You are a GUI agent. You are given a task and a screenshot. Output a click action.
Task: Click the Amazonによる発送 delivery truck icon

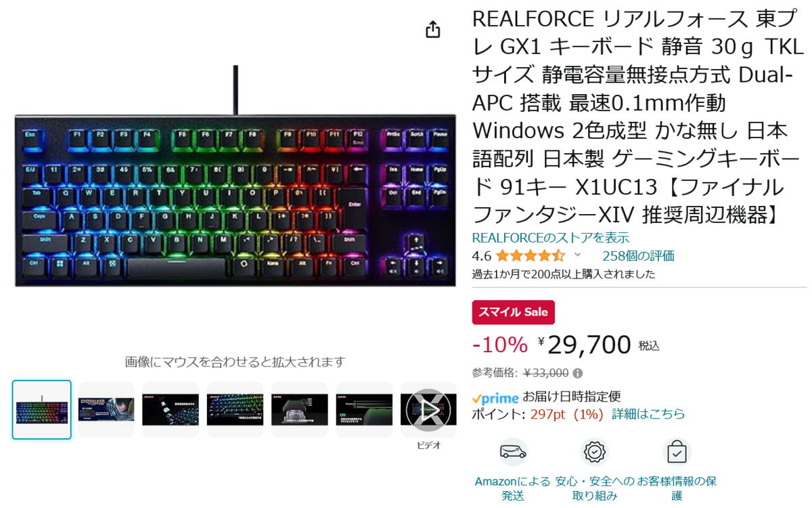coord(513,452)
